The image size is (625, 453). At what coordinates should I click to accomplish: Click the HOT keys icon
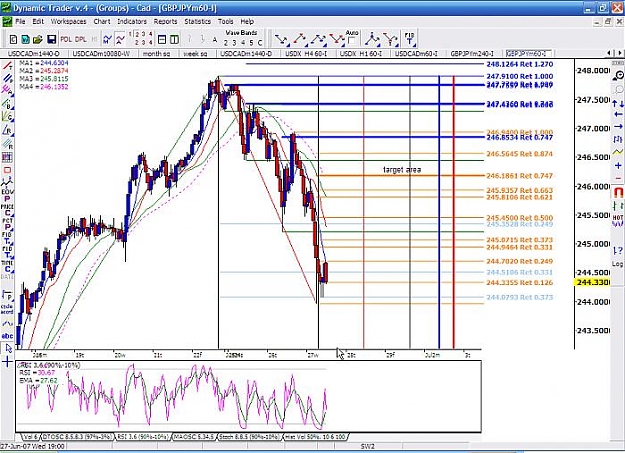click(618, 221)
